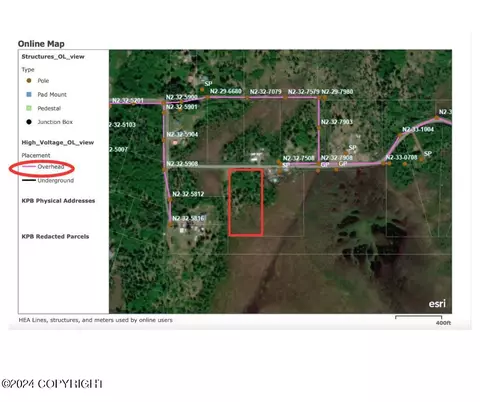Click the 'Junction Box' legend label
This screenshot has width=480, height=402.
55,122
